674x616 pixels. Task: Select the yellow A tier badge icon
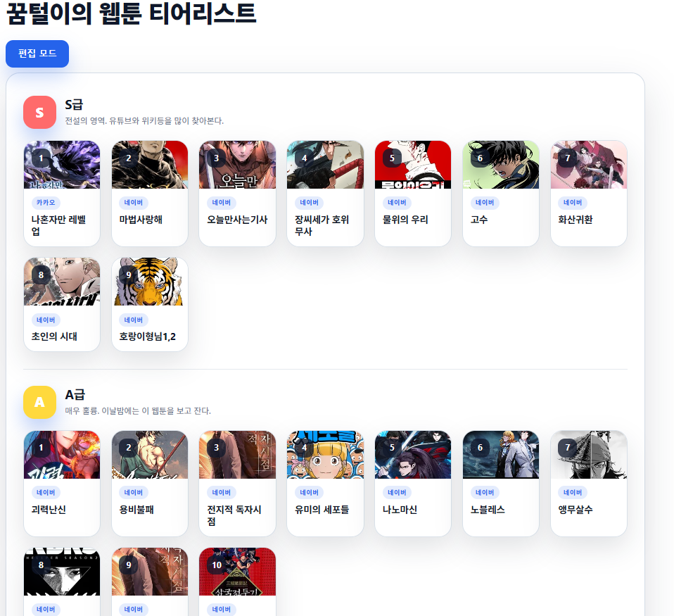coord(39,402)
